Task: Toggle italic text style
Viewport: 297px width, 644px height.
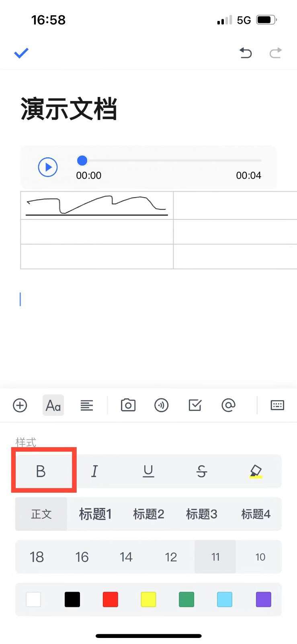Action: [x=94, y=471]
